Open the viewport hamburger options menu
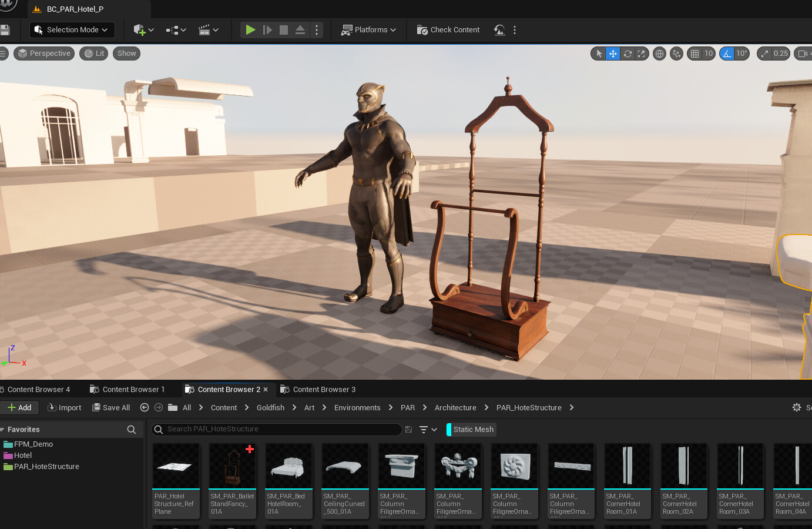812x529 pixels. (3, 53)
